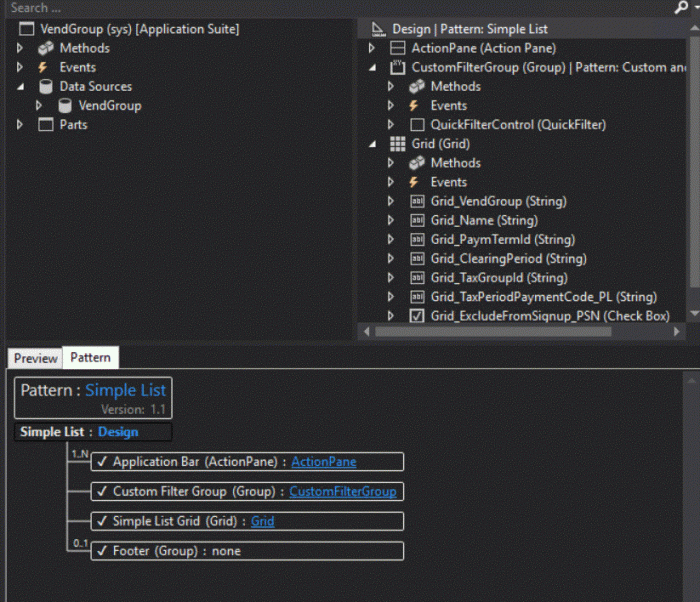The height and width of the screenshot is (602, 700).
Task: Switch to the Pattern tab
Action: (x=91, y=357)
